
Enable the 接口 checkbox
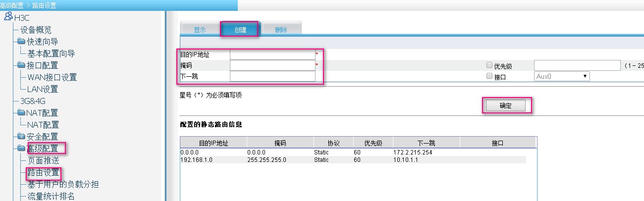click(489, 76)
